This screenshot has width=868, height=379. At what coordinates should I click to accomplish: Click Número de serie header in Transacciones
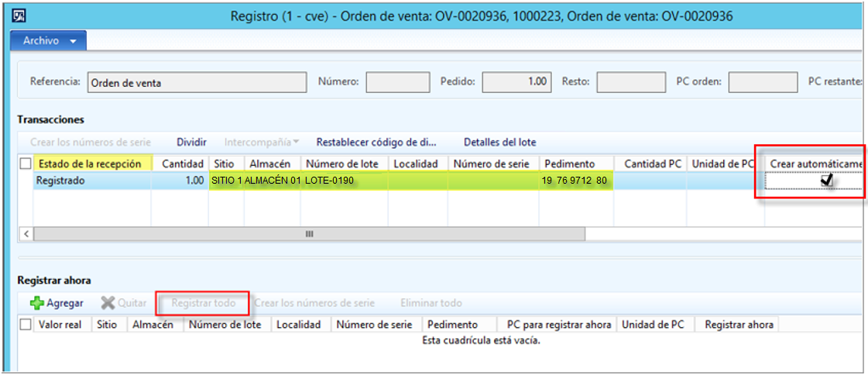tap(492, 164)
